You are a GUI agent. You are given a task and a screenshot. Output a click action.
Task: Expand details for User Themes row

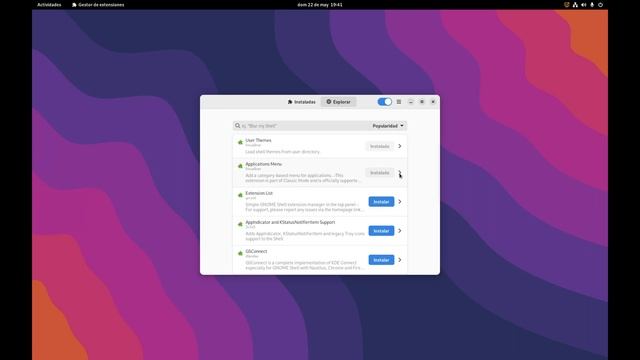click(400, 146)
